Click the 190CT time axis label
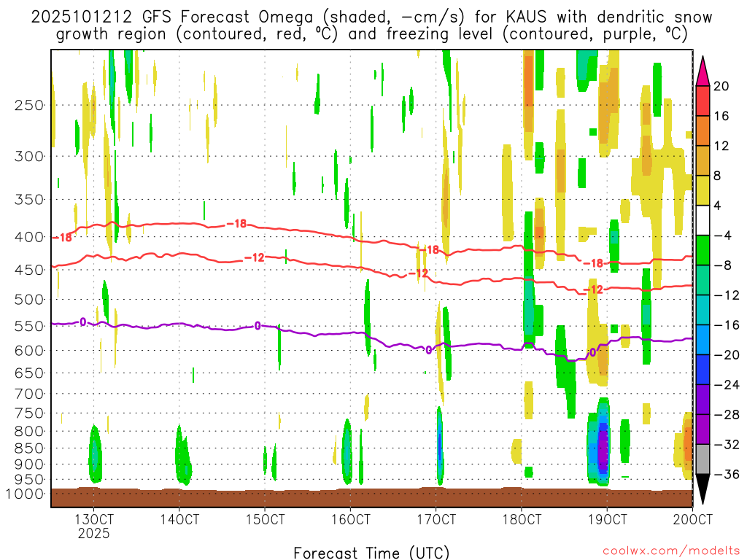This screenshot has height=560, width=747. pyautogui.click(x=607, y=518)
